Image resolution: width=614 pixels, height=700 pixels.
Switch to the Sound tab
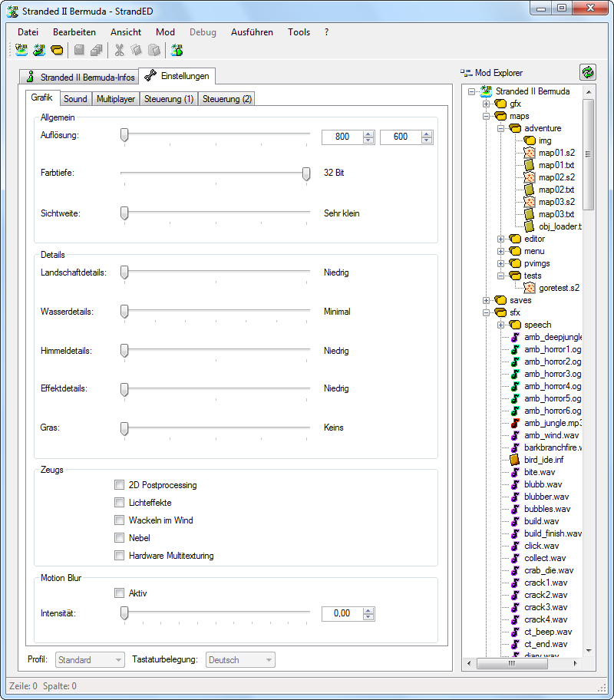75,99
